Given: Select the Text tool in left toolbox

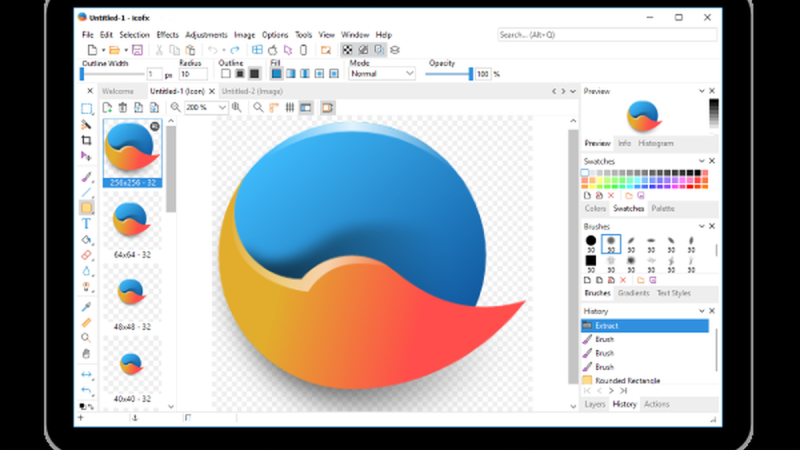Looking at the screenshot, I should tap(86, 223).
